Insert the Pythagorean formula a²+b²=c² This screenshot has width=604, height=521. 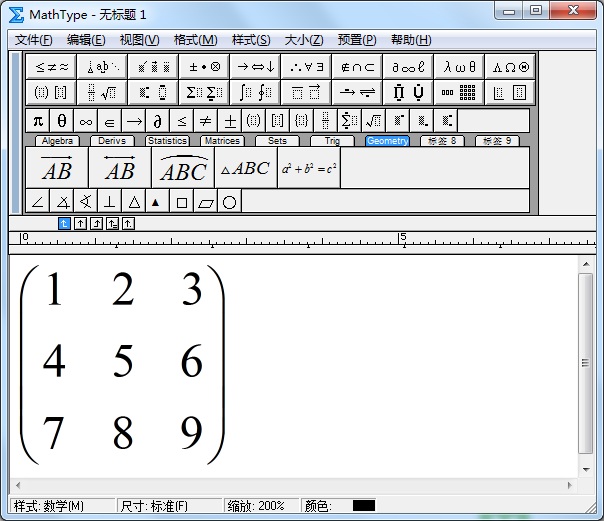click(309, 168)
